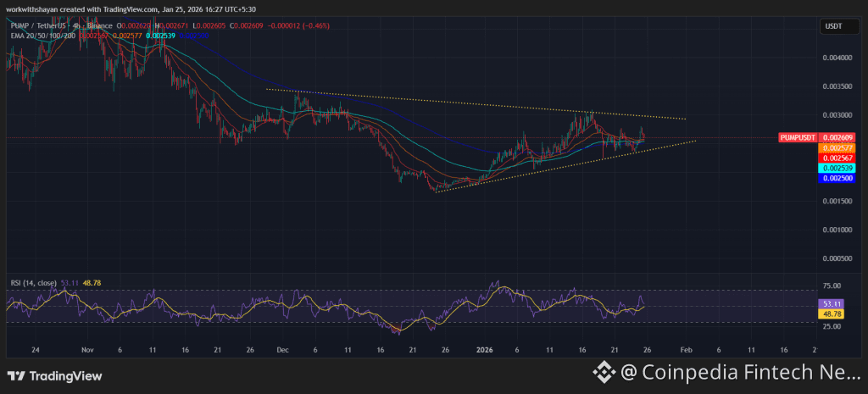868x394 pixels.
Task: Click the Nov label on time axis
Action: (86, 349)
